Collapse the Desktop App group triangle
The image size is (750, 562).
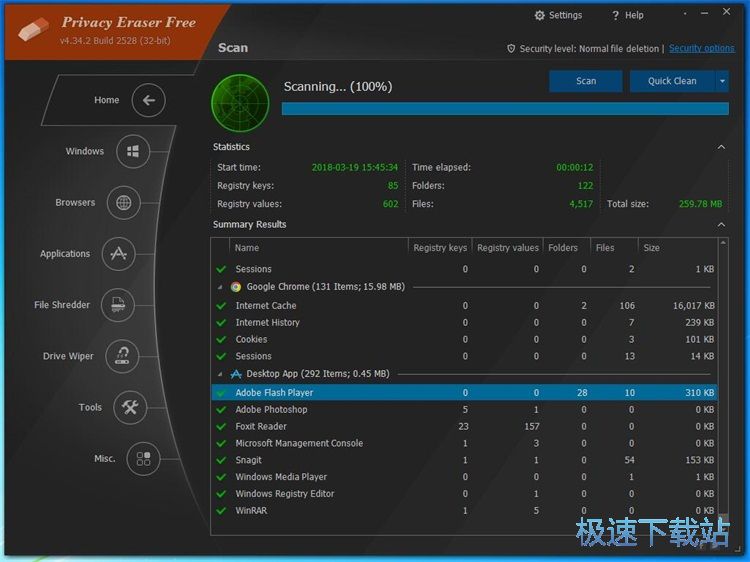click(220, 375)
